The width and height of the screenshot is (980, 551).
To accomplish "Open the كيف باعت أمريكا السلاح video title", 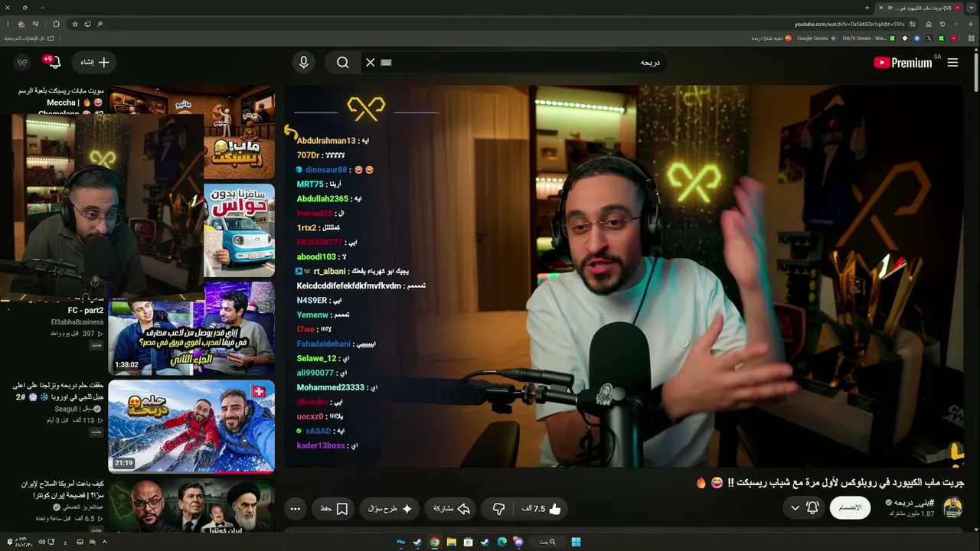I will pyautogui.click(x=64, y=490).
